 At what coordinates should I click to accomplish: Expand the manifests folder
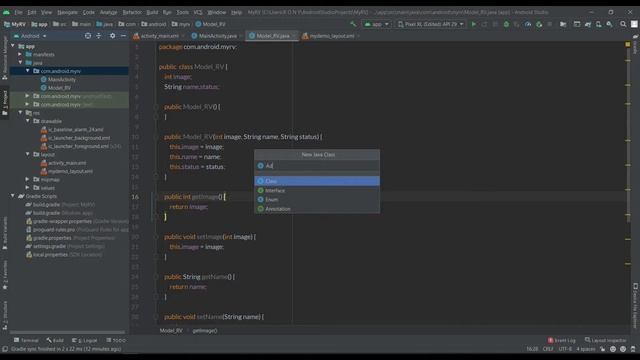pos(20,54)
